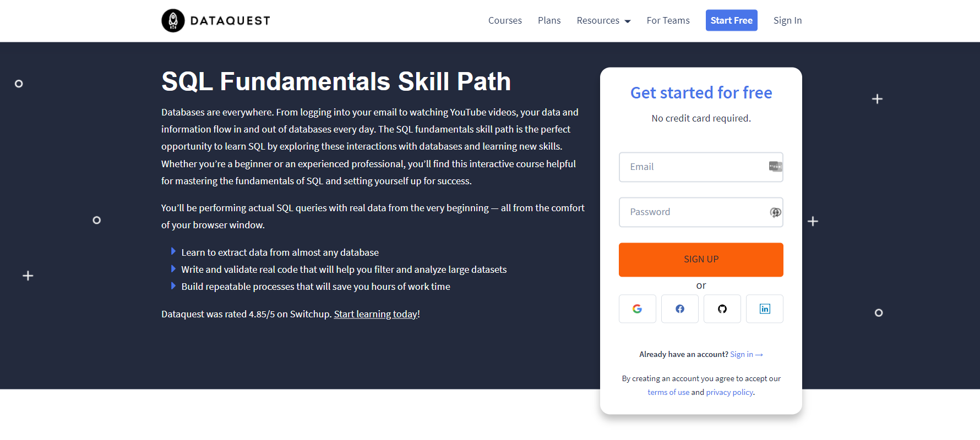The image size is (980, 440).
Task: Open the Courses menu item
Action: 505,20
